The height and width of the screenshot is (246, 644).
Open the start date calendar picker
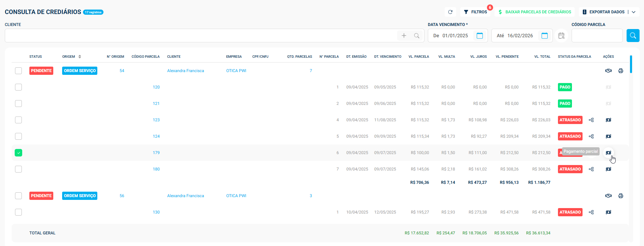pyautogui.click(x=479, y=36)
